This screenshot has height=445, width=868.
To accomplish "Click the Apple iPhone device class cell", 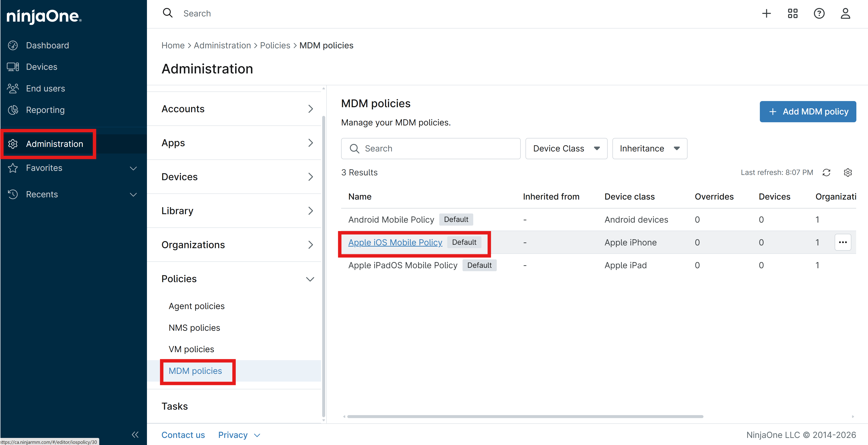I will pos(630,242).
